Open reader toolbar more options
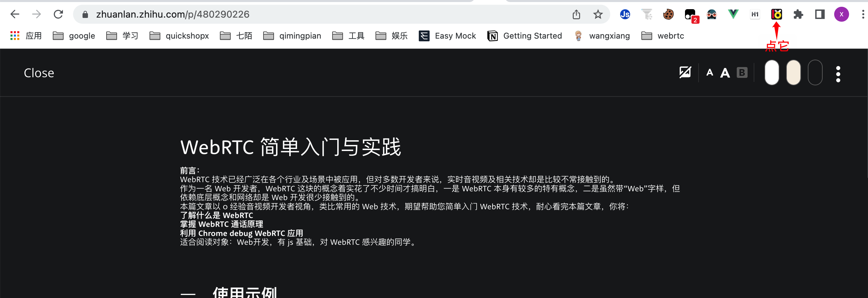Screen dimensions: 868x298 (x=838, y=74)
